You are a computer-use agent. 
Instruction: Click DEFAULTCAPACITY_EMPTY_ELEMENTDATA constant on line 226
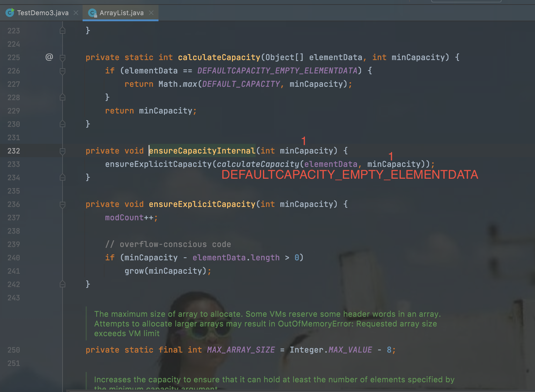(x=277, y=71)
